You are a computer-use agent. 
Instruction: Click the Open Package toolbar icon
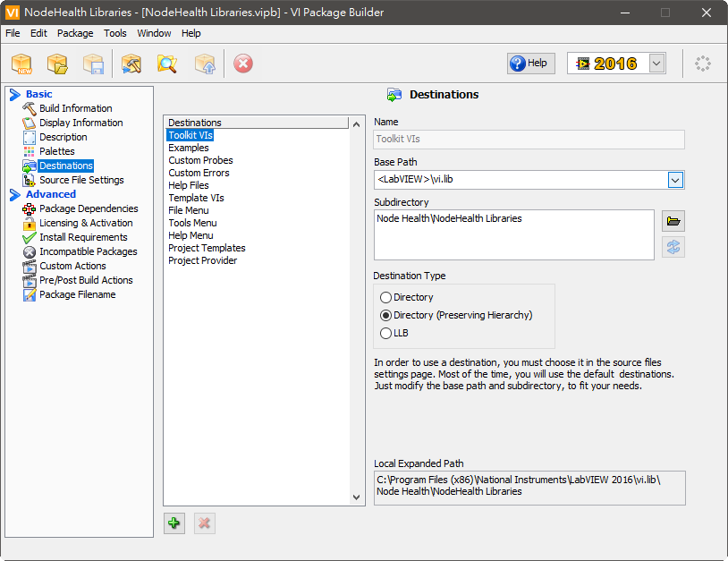(x=57, y=64)
